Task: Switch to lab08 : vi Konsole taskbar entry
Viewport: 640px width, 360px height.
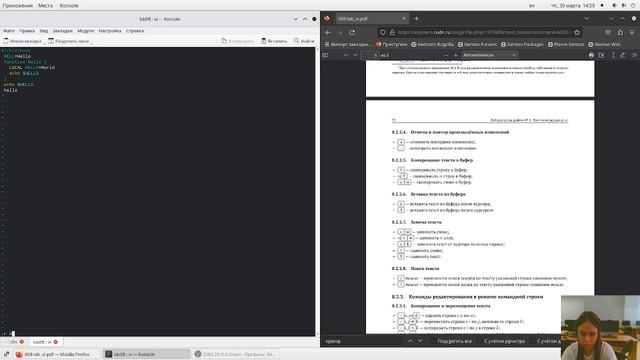Action: (147, 354)
